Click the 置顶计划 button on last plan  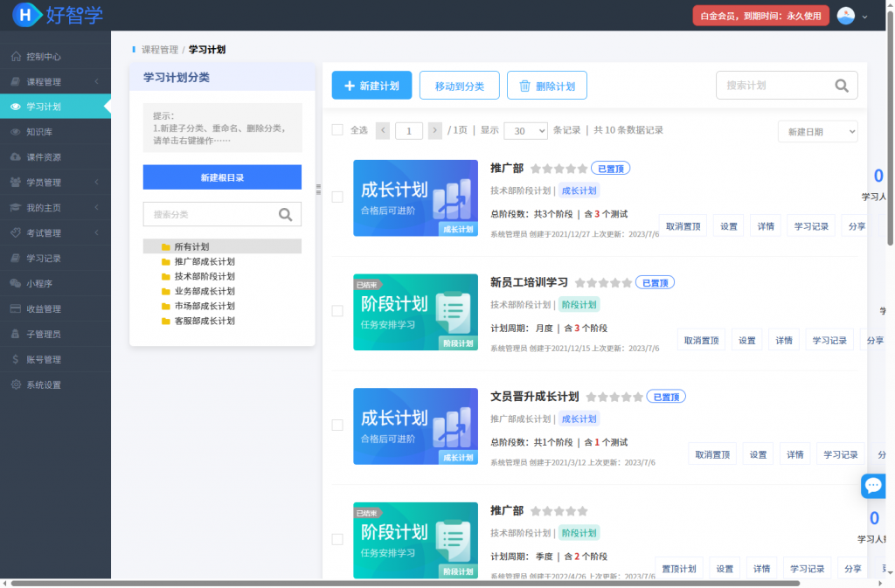pos(678,569)
